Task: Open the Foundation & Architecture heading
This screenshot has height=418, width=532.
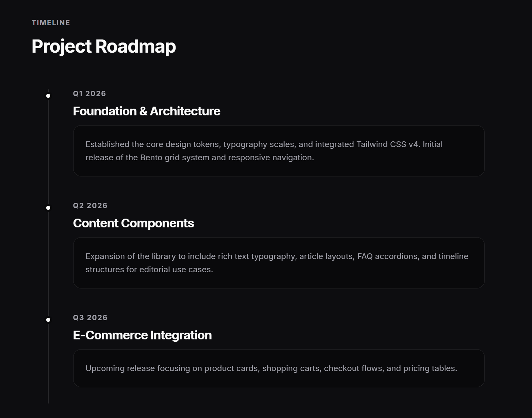Action: tap(146, 111)
